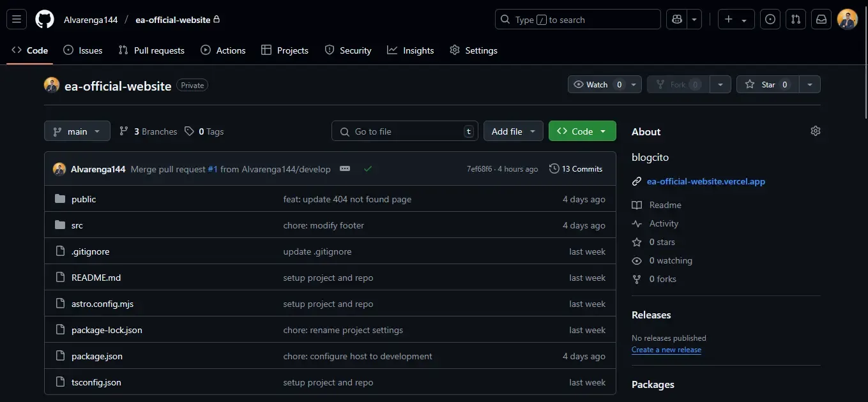Switch to the Insights tab

(x=411, y=50)
